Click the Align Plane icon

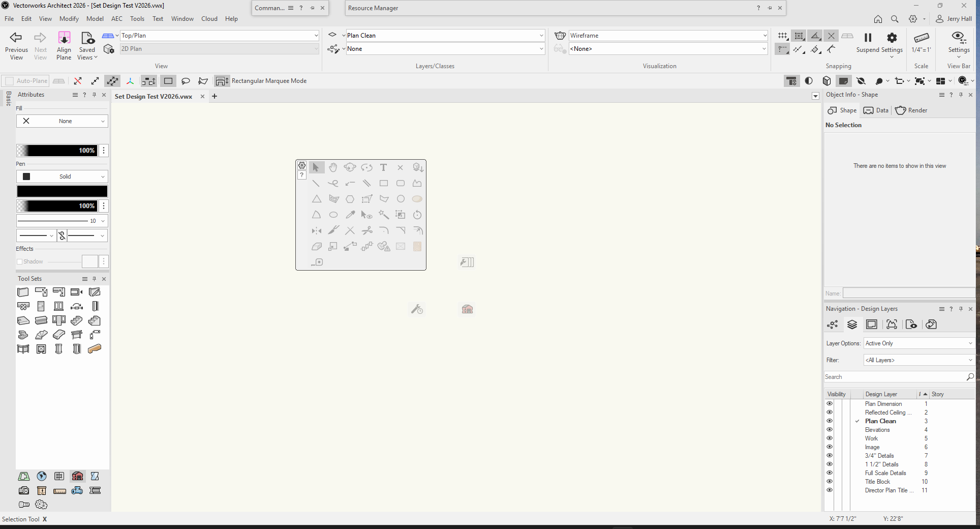coord(64,38)
